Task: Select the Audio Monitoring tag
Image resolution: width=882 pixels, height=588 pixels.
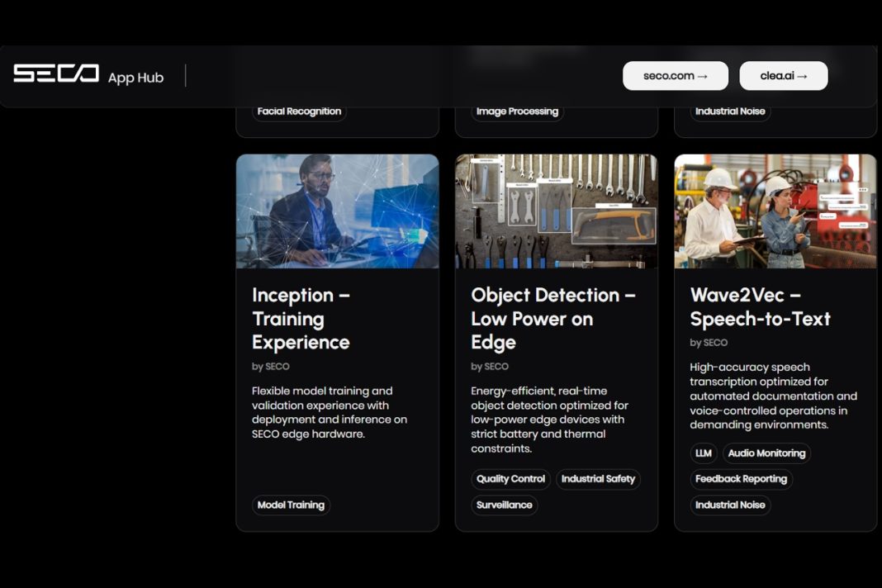Action: [x=766, y=453]
